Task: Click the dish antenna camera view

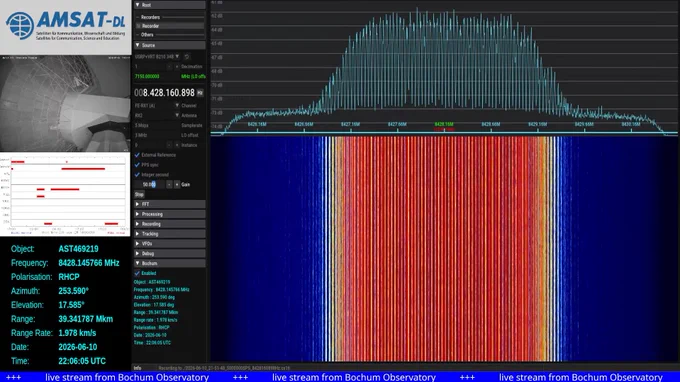Action: tap(65, 103)
